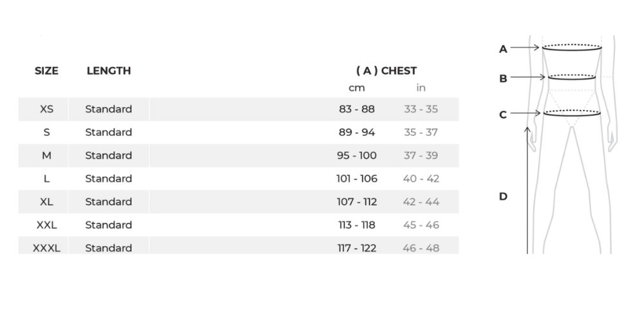
Task: Select the XXL size row label
Action: click(46, 225)
